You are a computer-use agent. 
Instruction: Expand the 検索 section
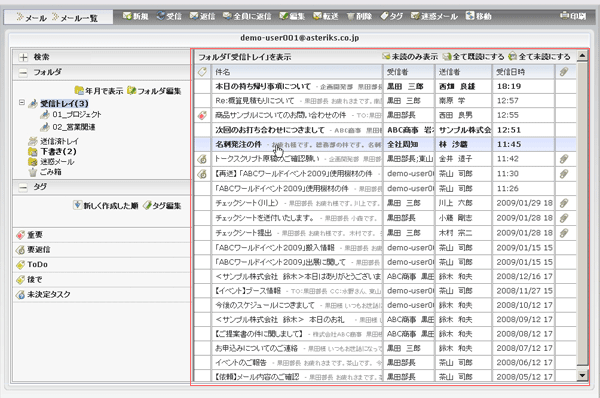(x=23, y=57)
